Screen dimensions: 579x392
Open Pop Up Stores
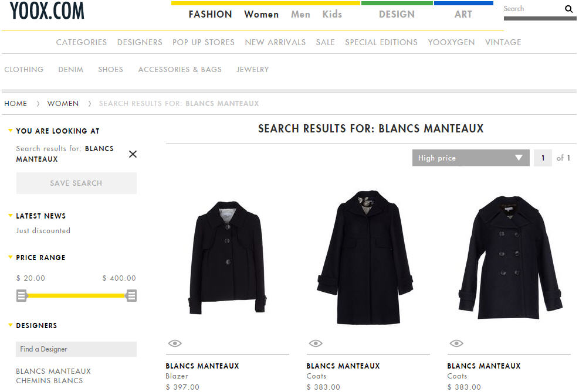click(x=204, y=42)
